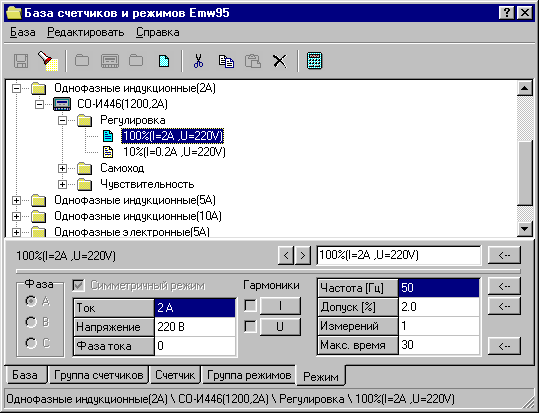Click the cyan new document toolbar icon
This screenshot has width=539, height=413.
(x=164, y=61)
